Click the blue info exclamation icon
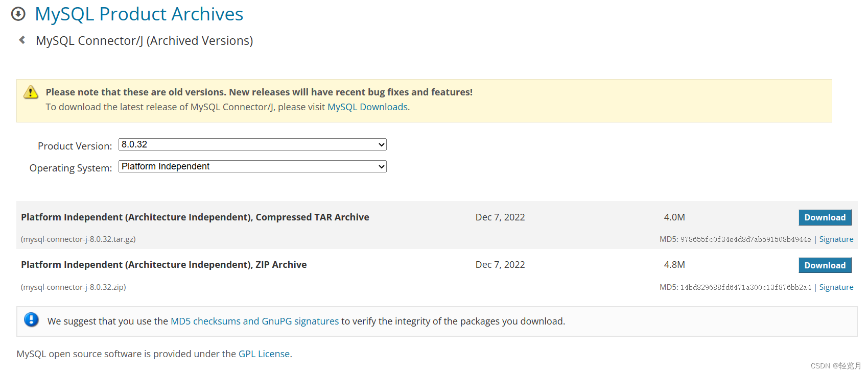 (x=31, y=320)
